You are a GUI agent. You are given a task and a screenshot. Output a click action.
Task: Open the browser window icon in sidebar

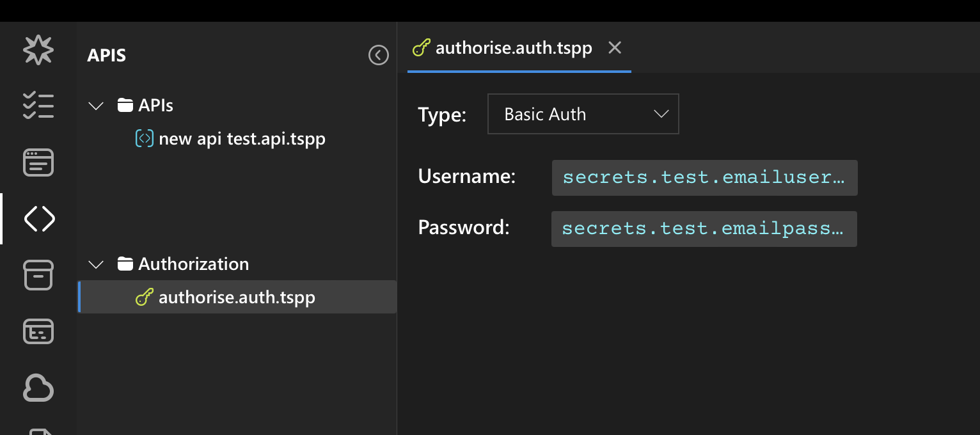38,162
